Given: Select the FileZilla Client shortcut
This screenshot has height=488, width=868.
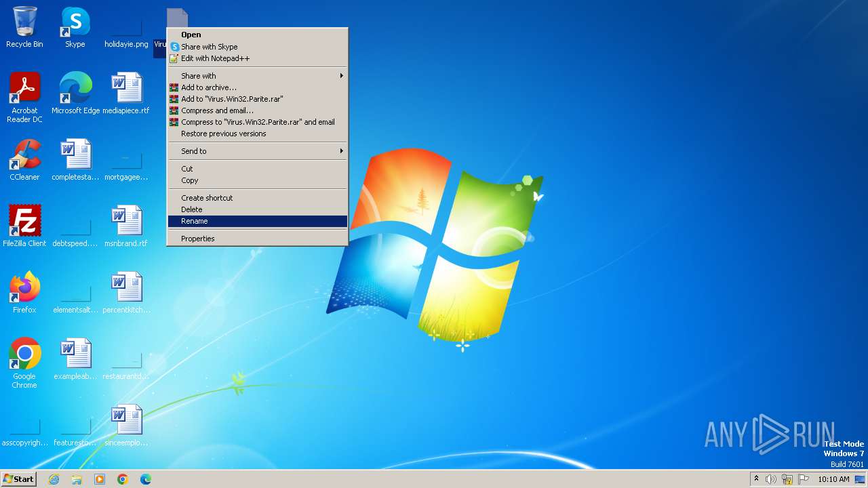Looking at the screenshot, I should pyautogui.click(x=24, y=226).
